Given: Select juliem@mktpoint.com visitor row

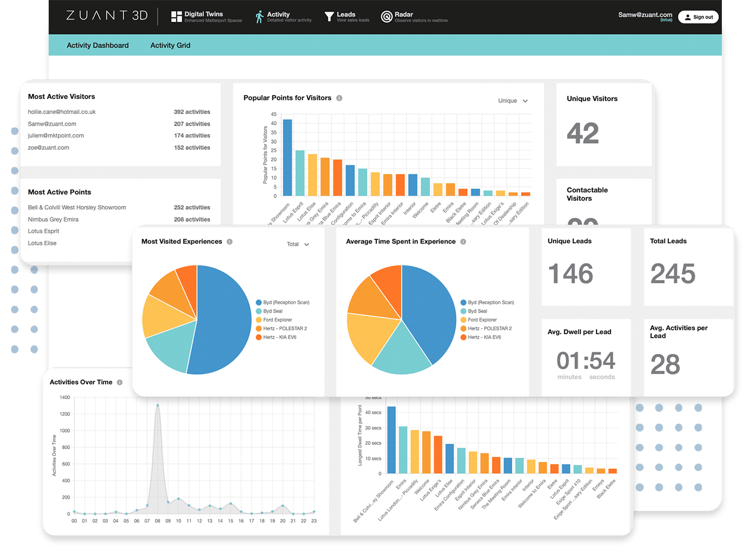Looking at the screenshot, I should coord(119,136).
